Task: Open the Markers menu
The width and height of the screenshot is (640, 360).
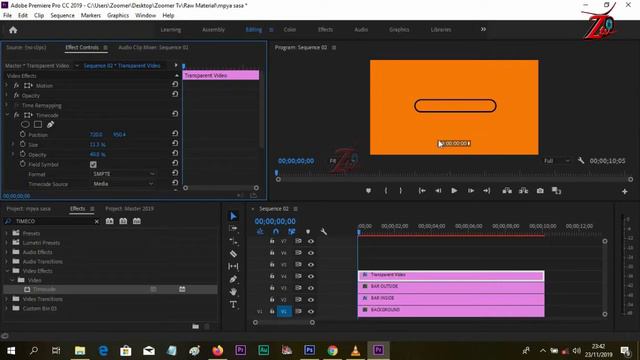Action: (91, 15)
